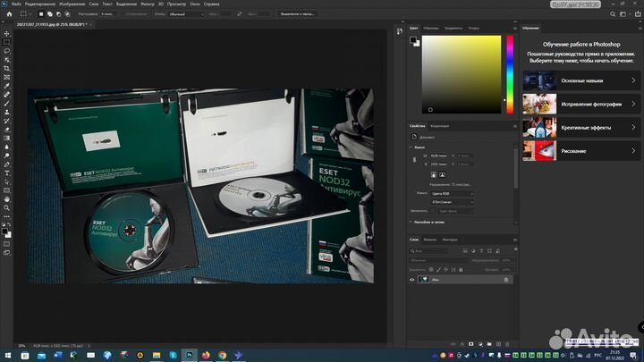This screenshot has height=362, width=644.
Task: Select the Eyedropper tool
Action: (x=6, y=85)
